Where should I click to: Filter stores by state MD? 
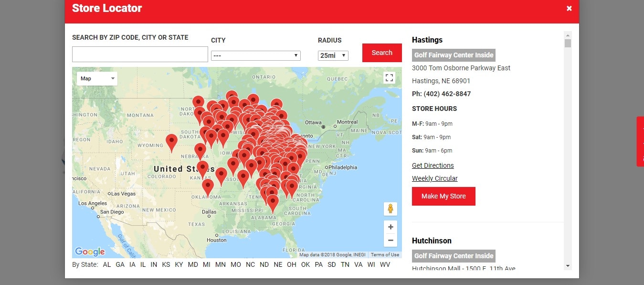pos(193,264)
